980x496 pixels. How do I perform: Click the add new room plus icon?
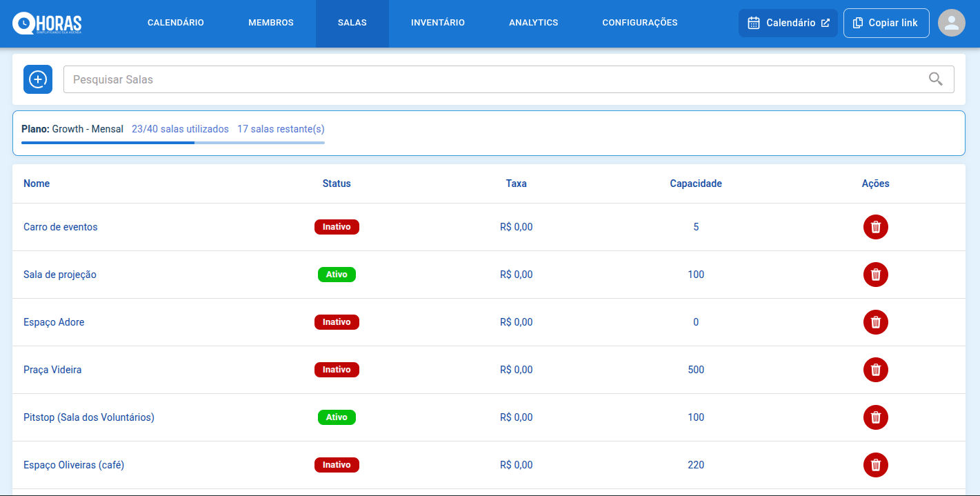click(x=38, y=79)
